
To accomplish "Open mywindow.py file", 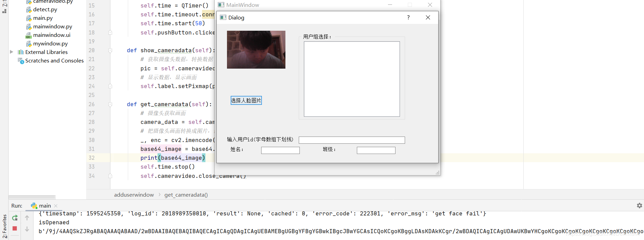I will coord(50,44).
